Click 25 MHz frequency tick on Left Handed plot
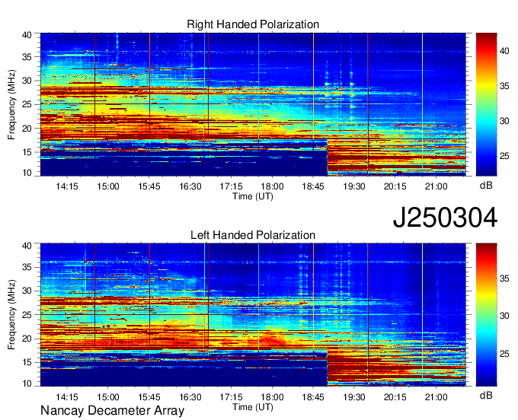The width and height of the screenshot is (518, 420). coord(27,315)
